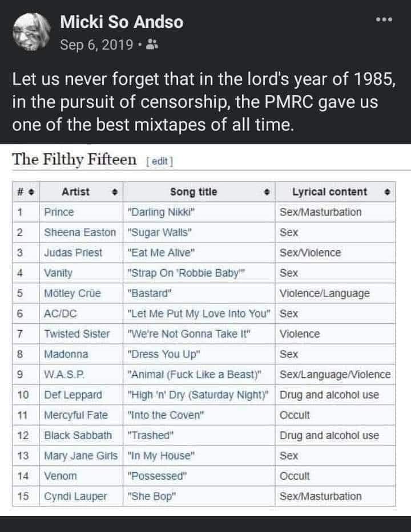Open the Cyndi Lauper artist link

coord(75,497)
